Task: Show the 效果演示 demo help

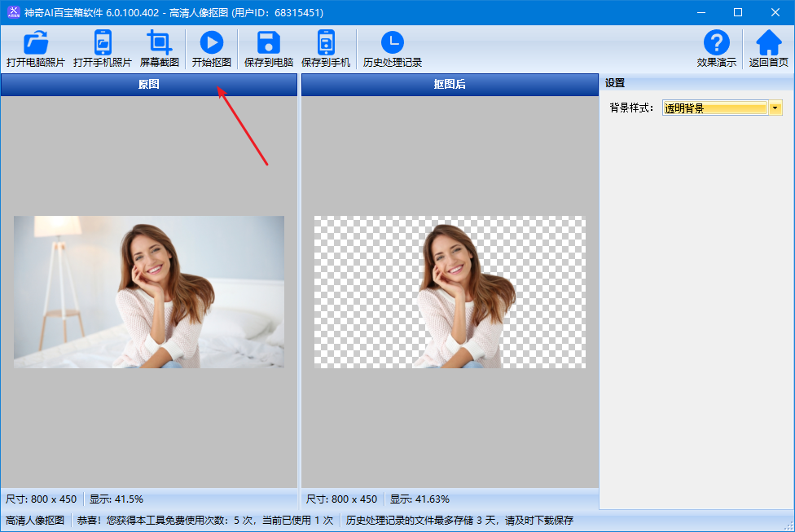Action: click(x=717, y=49)
